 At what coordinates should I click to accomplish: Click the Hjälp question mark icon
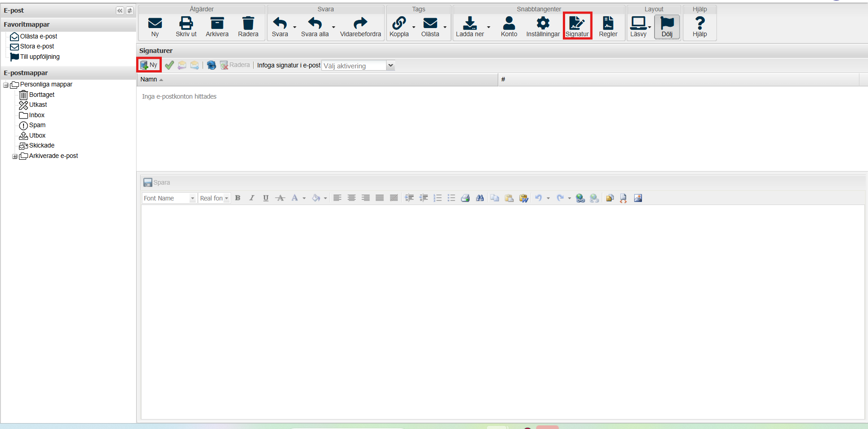tap(700, 23)
